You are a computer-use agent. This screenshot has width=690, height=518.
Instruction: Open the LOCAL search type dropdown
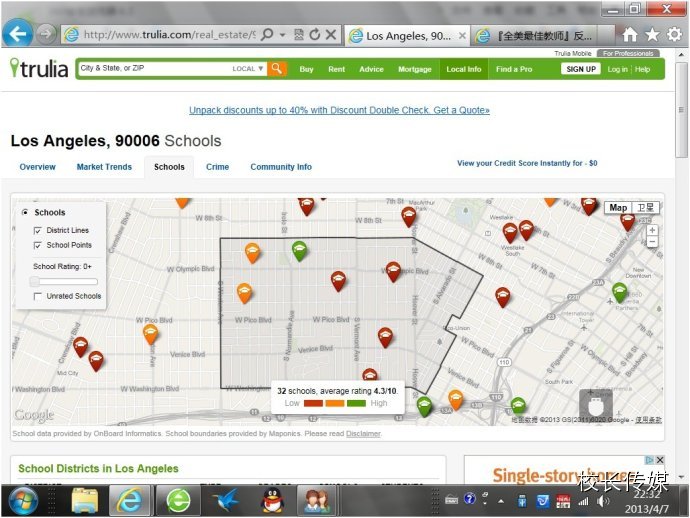click(x=248, y=69)
